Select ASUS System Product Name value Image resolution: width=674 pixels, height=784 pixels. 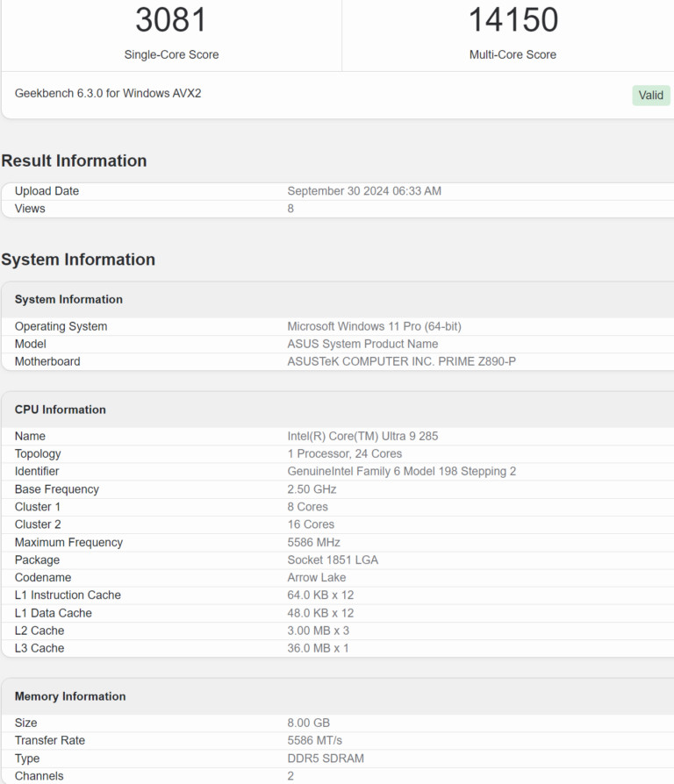click(x=362, y=344)
